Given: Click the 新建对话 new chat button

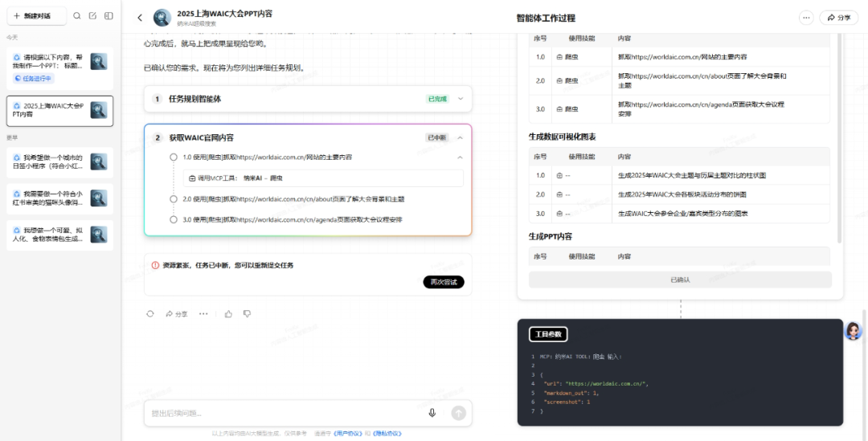Looking at the screenshot, I should point(35,16).
